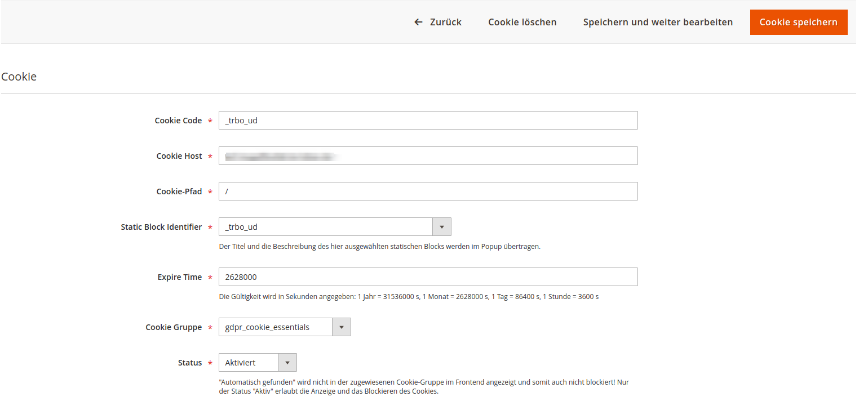Viewport: 868px width, 410px height.
Task: Click the Cookie-Pfad label
Action: (x=179, y=191)
